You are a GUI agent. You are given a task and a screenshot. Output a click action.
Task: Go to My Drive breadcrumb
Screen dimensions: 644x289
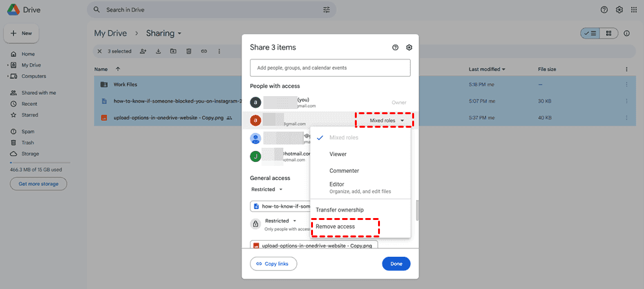click(x=111, y=34)
